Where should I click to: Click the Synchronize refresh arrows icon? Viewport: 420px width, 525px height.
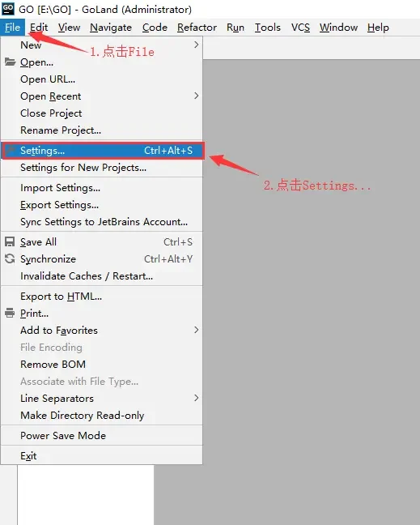click(10, 258)
